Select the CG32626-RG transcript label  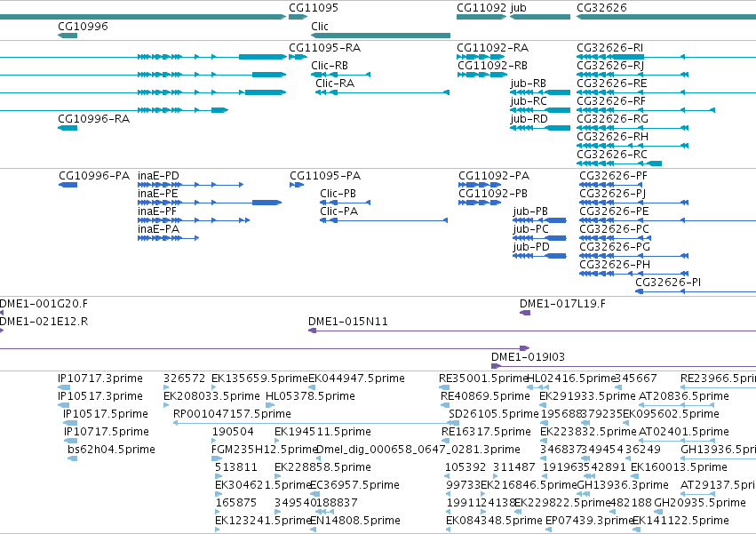click(x=612, y=119)
